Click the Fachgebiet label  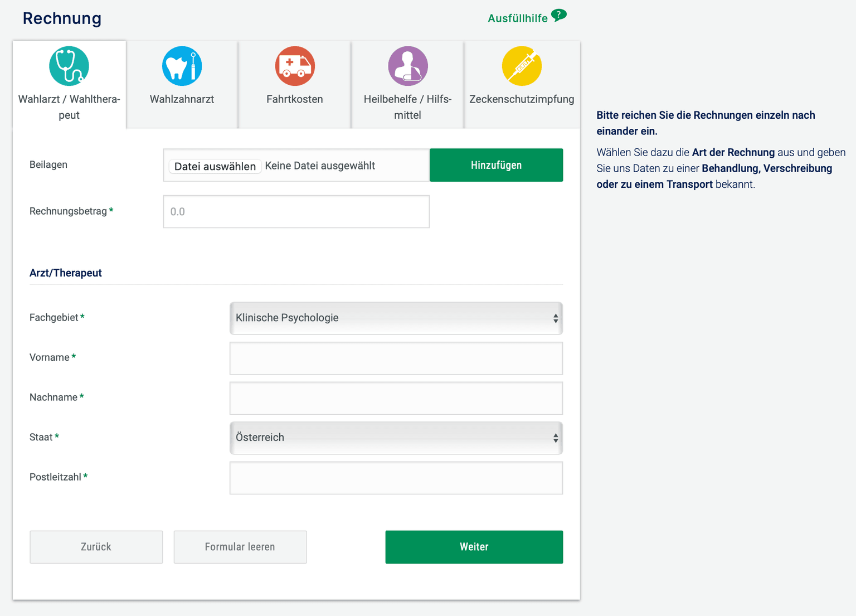54,317
